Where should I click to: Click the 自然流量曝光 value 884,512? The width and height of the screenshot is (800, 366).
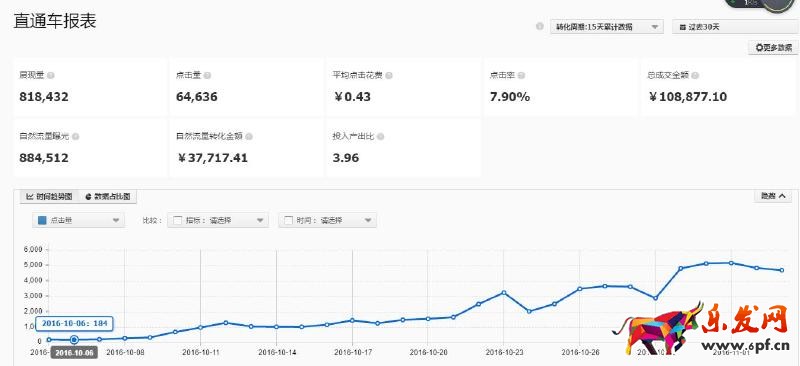(44, 158)
